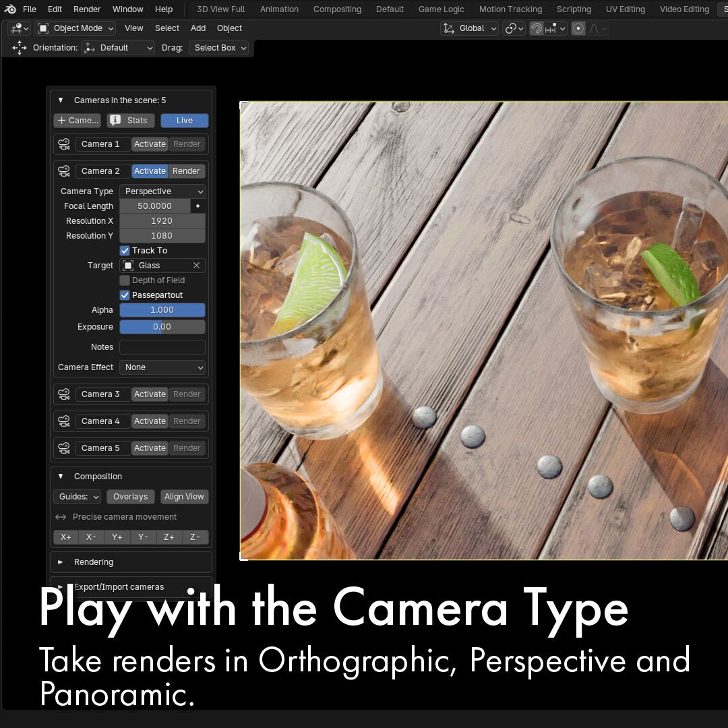
Task: Open the editor type selector icon
Action: click(x=18, y=28)
